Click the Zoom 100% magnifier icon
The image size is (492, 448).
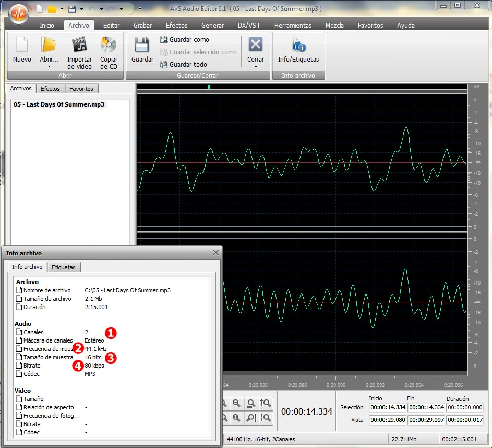tap(250, 403)
